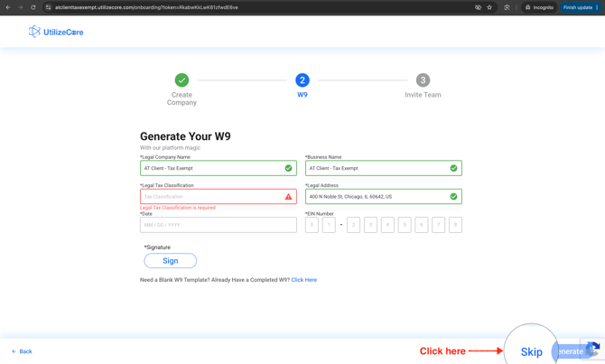Click the green check in Business Name field
Viewport: 605px width, 364px height.
click(x=453, y=168)
